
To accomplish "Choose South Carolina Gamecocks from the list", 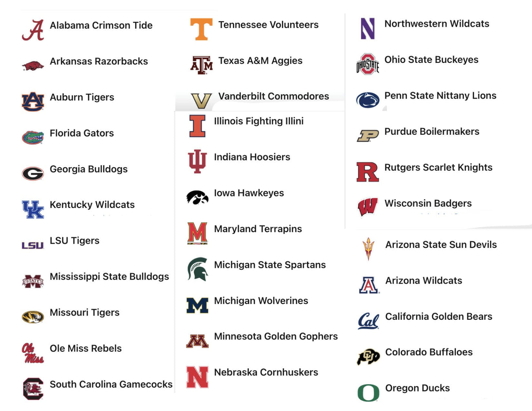I will (x=111, y=385).
